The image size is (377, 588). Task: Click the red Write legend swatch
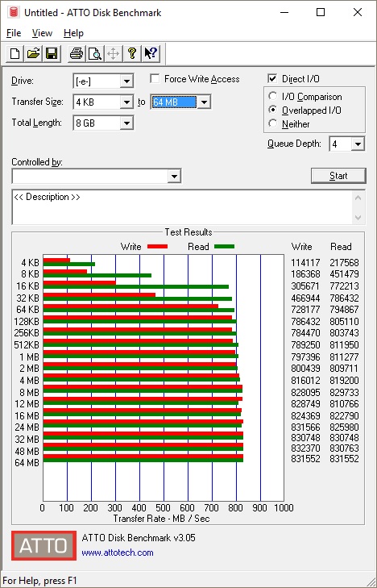pyautogui.click(x=157, y=247)
